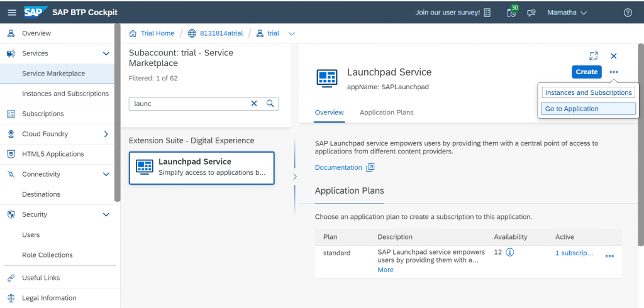Open the feedback chat icon
The image size is (644, 308).
531,13
